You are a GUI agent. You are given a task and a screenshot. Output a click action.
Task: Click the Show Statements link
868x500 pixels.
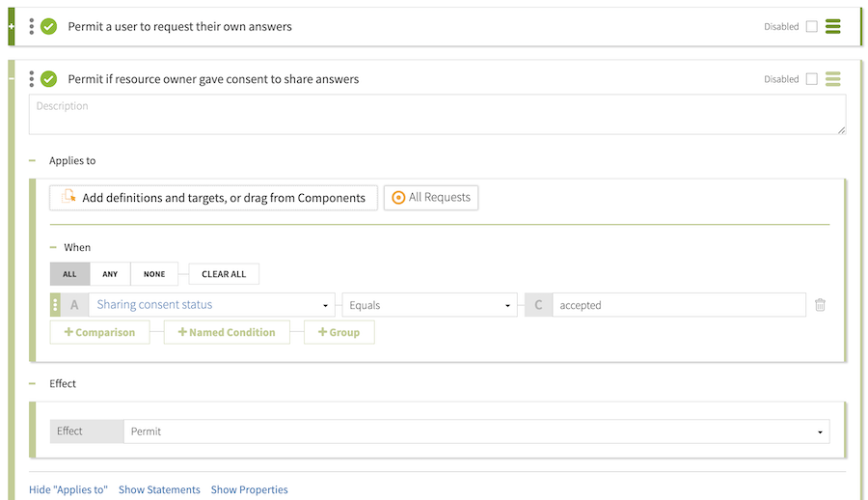click(159, 489)
